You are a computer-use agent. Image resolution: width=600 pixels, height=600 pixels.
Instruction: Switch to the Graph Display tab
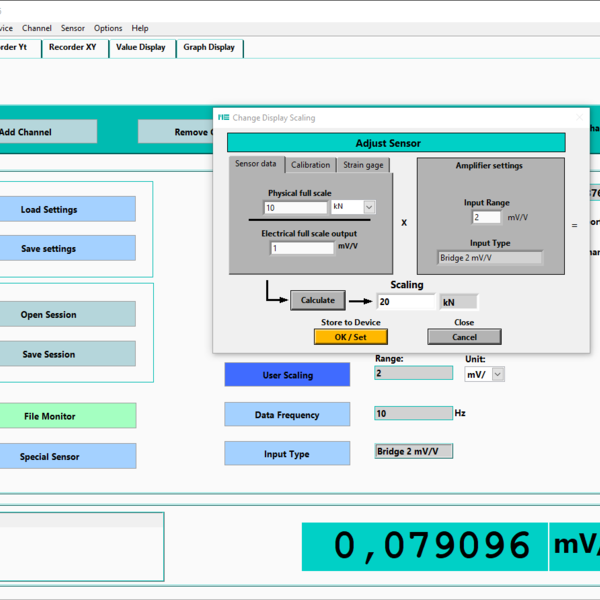(209, 47)
